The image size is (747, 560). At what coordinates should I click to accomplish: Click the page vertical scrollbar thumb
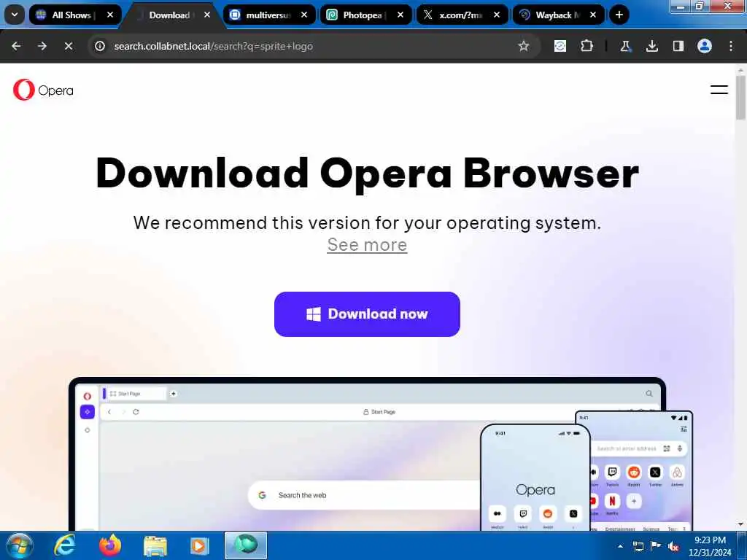tap(740, 98)
